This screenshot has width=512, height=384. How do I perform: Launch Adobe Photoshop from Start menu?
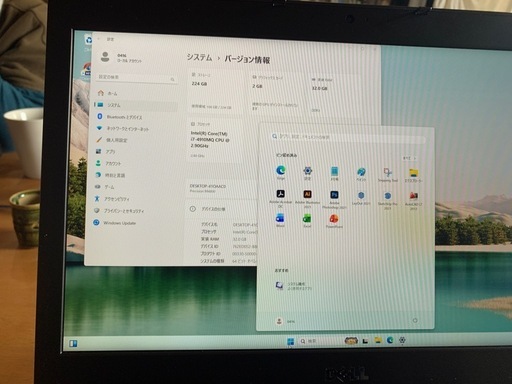tap(334, 199)
